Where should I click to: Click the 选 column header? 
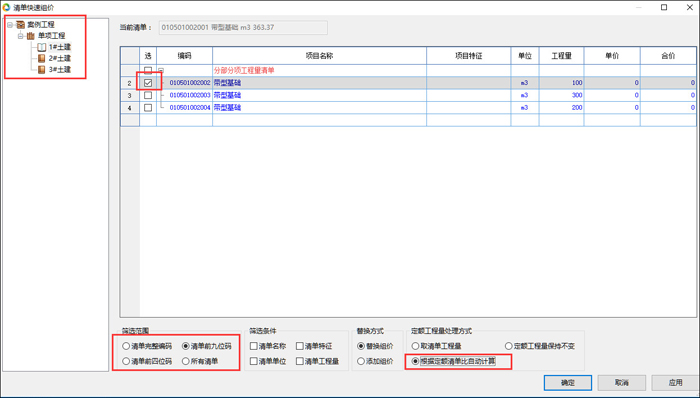(x=148, y=56)
